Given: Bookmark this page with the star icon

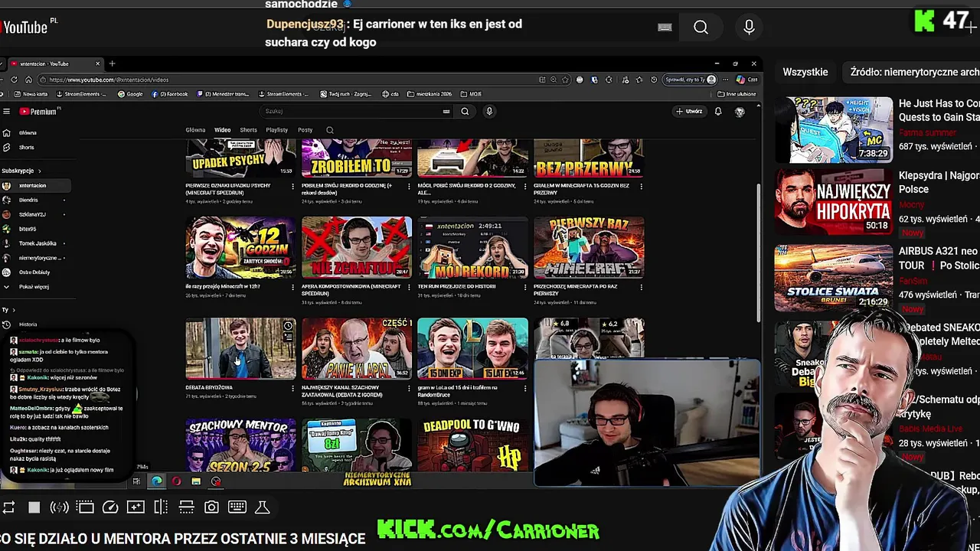Looking at the screenshot, I should coord(566,80).
